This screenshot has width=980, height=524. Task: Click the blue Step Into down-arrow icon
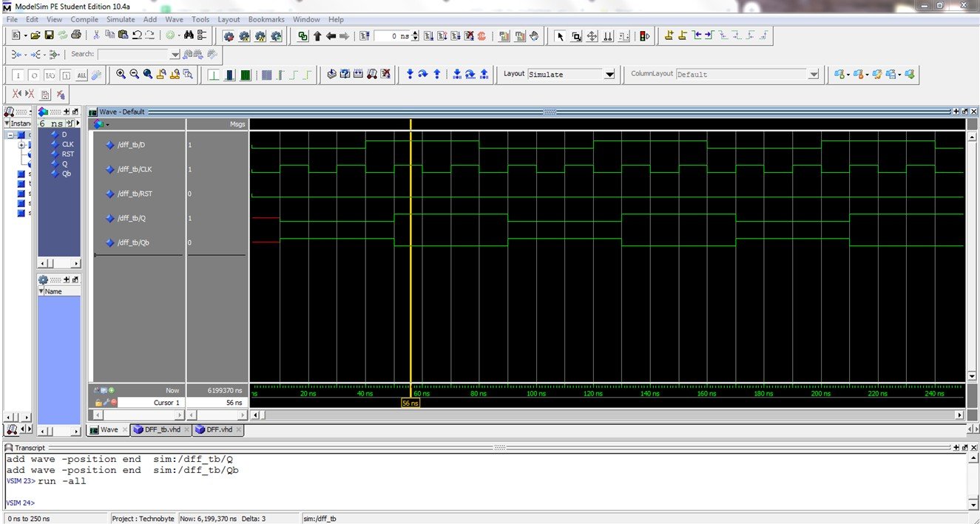[x=409, y=74]
